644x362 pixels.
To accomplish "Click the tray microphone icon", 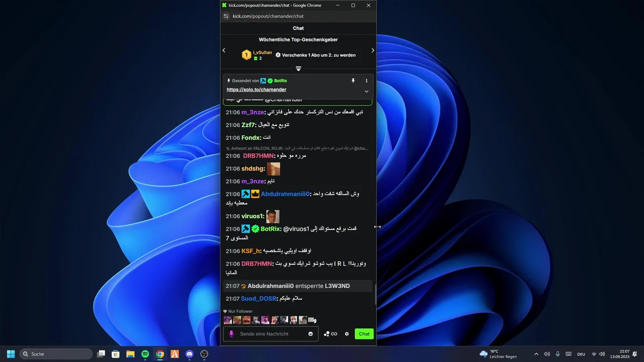I will [x=557, y=354].
